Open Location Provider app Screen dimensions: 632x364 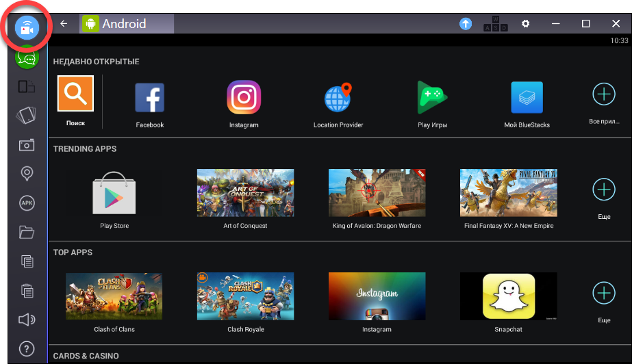pyautogui.click(x=338, y=97)
